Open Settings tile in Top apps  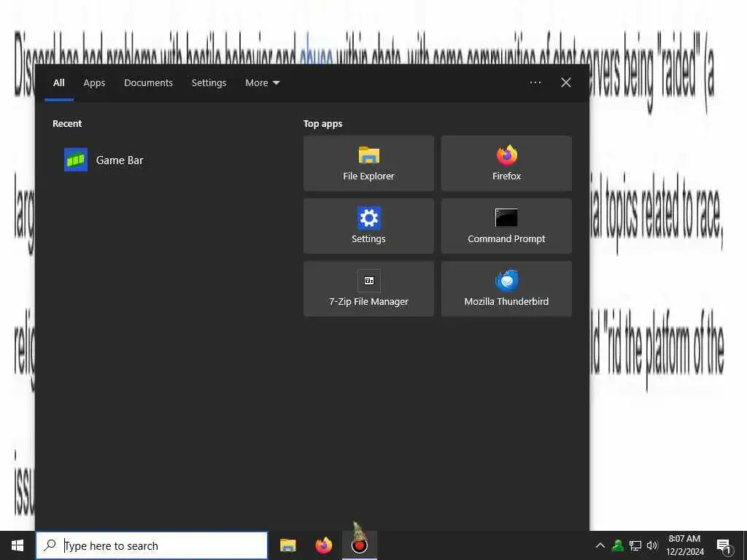point(368,226)
